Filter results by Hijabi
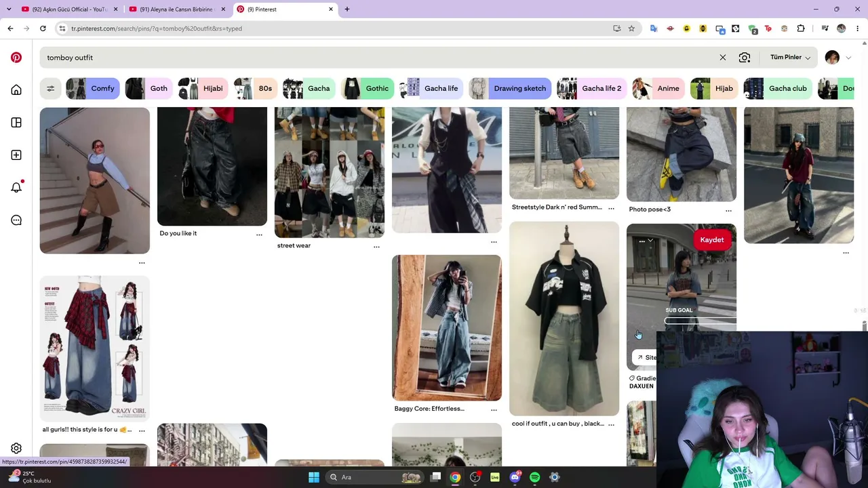 click(203, 88)
